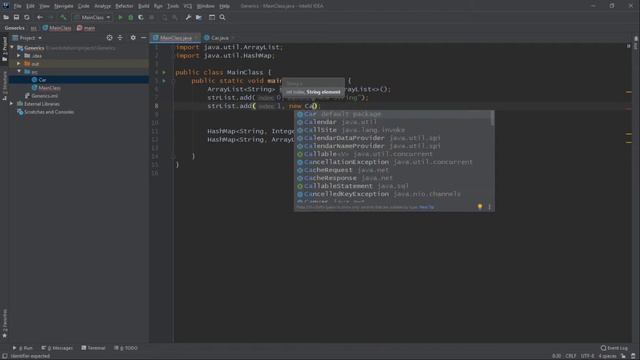640x360 pixels.
Task: Choose CancellationException completion suggestion
Action: pyautogui.click(x=393, y=162)
